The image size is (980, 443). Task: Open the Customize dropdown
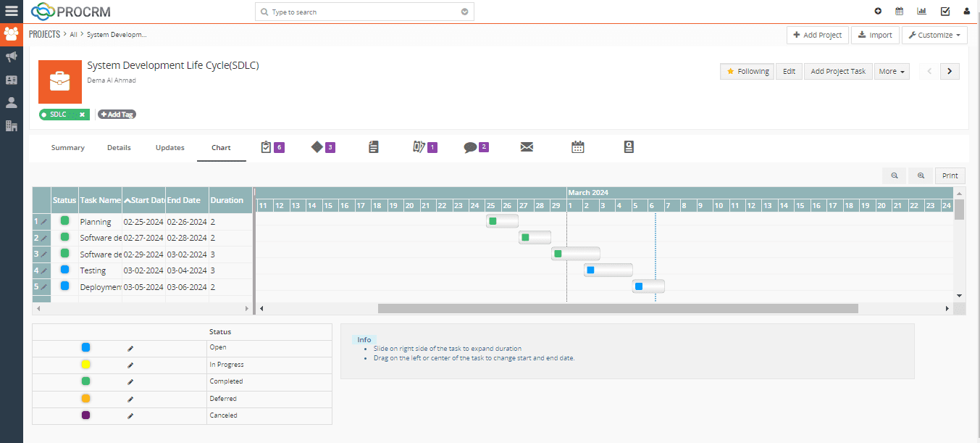[x=934, y=35]
